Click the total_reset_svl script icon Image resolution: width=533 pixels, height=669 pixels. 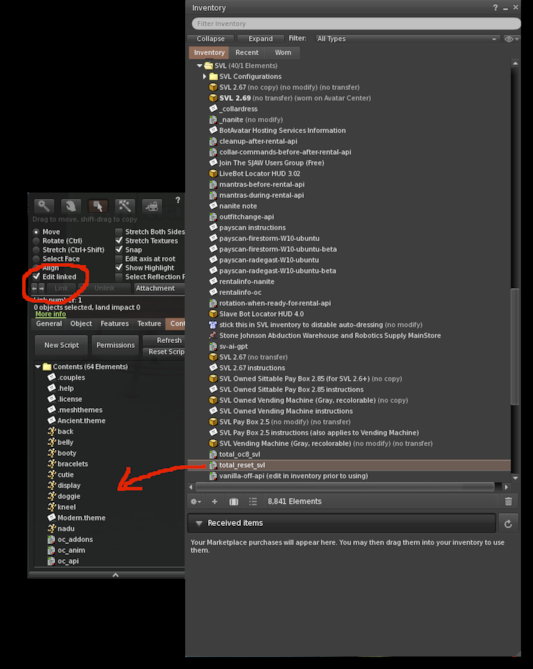point(213,465)
